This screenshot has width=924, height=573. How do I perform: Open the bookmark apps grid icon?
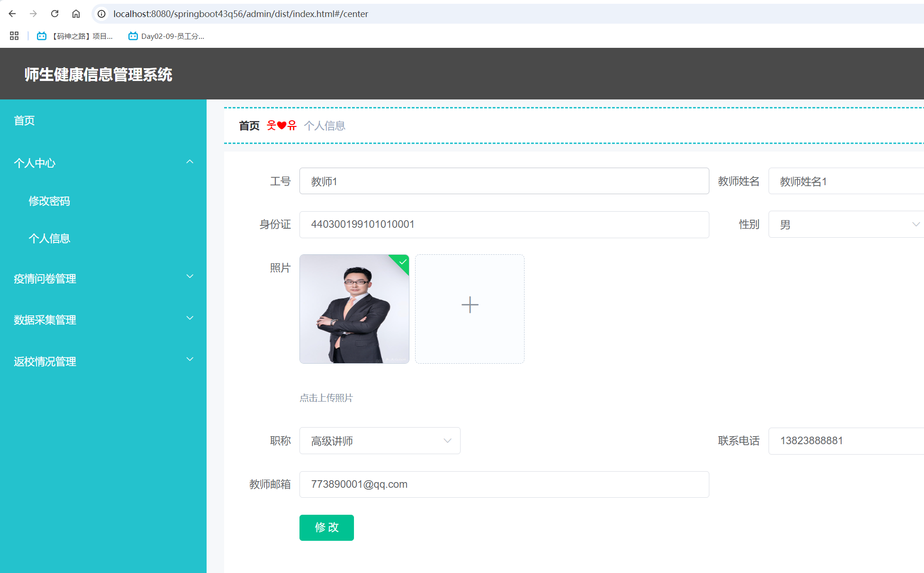(14, 36)
